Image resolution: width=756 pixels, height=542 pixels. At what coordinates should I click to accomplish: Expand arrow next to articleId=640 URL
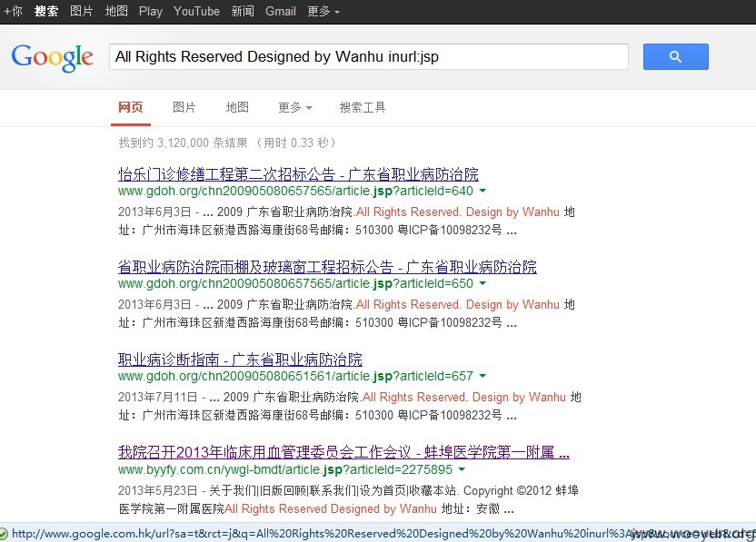[482, 191]
